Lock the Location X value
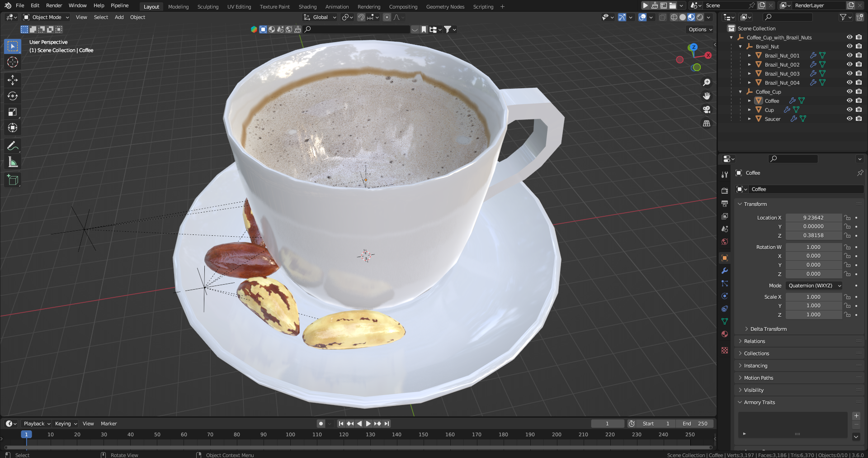This screenshot has height=458, width=868. pyautogui.click(x=847, y=218)
